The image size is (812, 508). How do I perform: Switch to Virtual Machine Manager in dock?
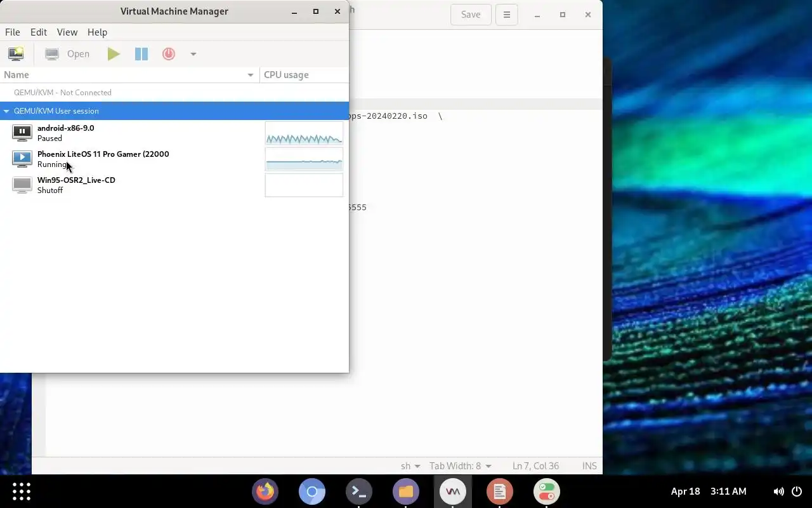[x=452, y=491]
